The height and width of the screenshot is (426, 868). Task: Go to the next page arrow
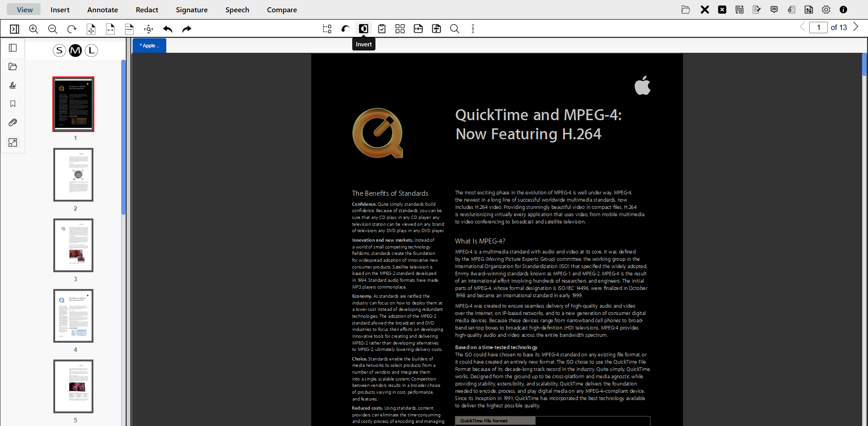click(856, 27)
